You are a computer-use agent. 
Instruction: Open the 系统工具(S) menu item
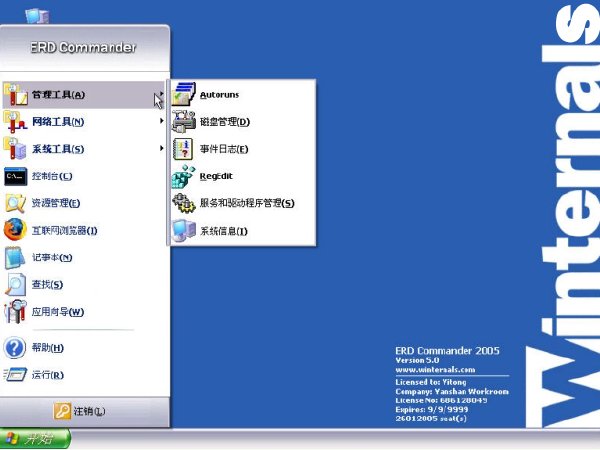pyautogui.click(x=84, y=149)
